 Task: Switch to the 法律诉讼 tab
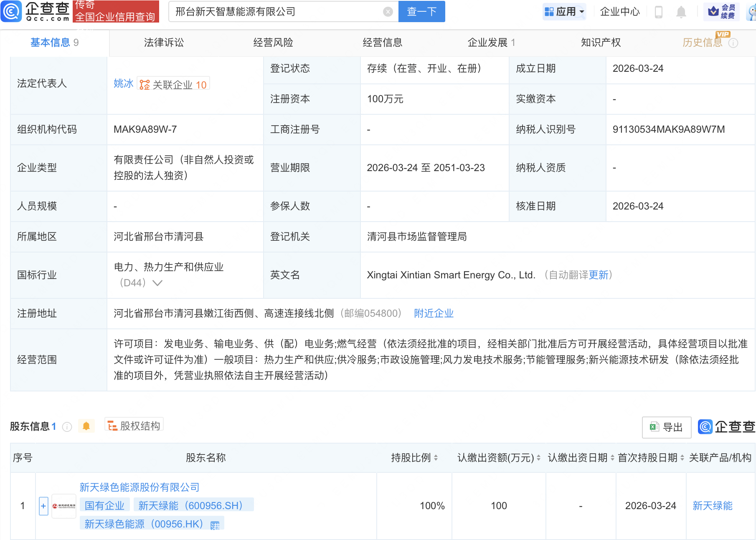(163, 42)
